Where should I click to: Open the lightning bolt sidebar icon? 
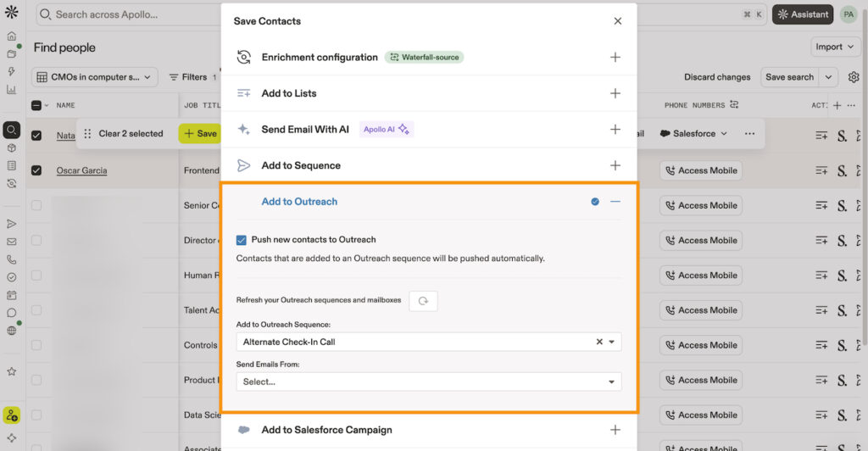(11, 71)
